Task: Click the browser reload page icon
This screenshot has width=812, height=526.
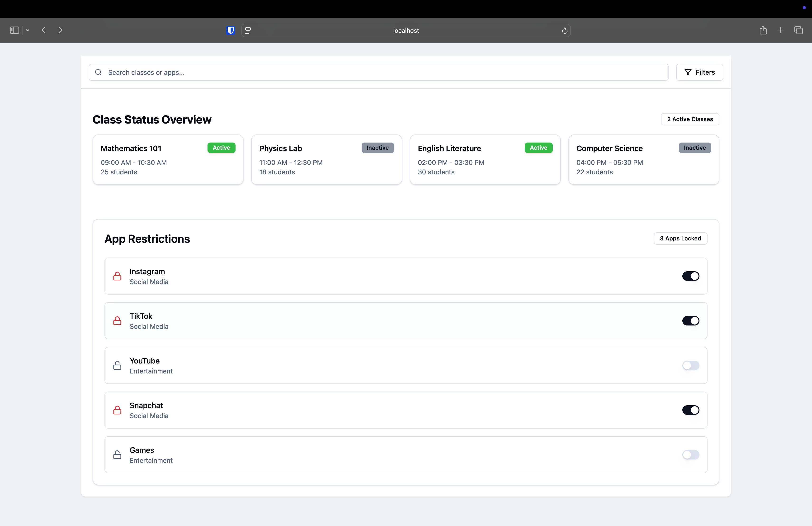Action: pos(565,31)
